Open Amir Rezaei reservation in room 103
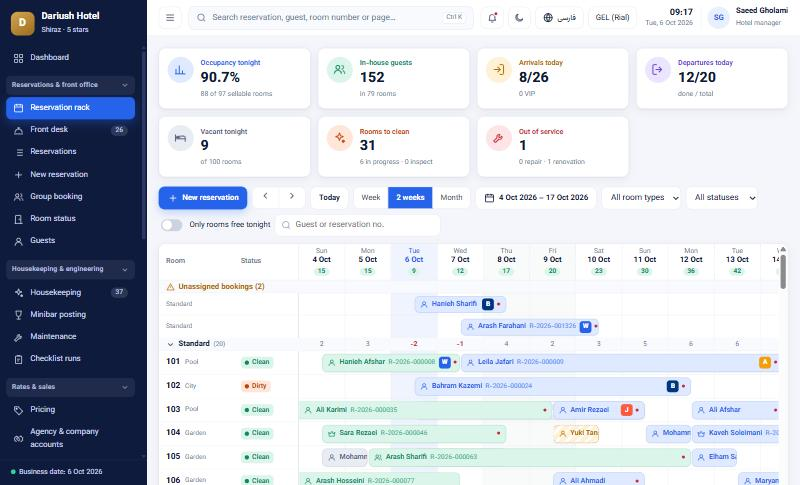Screen dimensions: 800x485 (599, 410)
